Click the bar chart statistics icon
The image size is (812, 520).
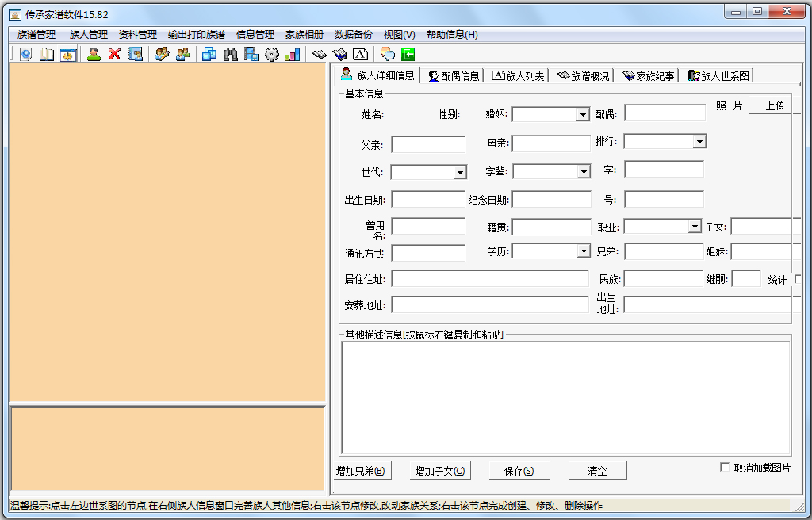click(292, 54)
